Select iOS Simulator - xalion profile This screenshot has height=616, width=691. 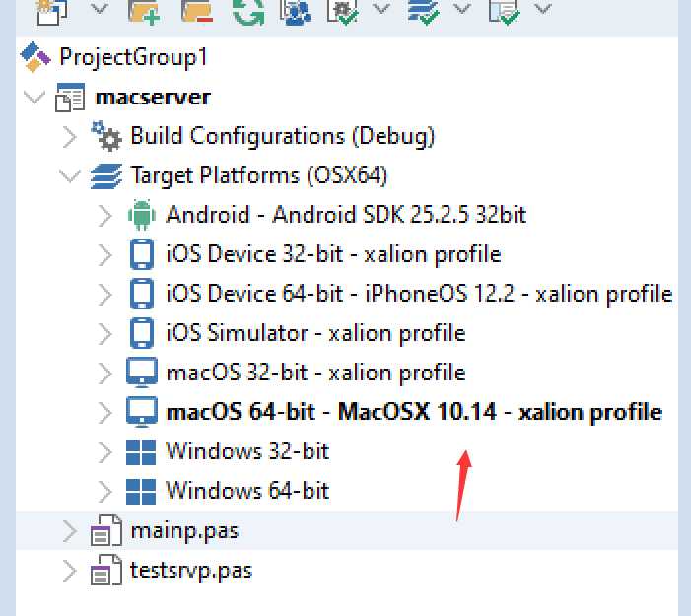click(315, 333)
